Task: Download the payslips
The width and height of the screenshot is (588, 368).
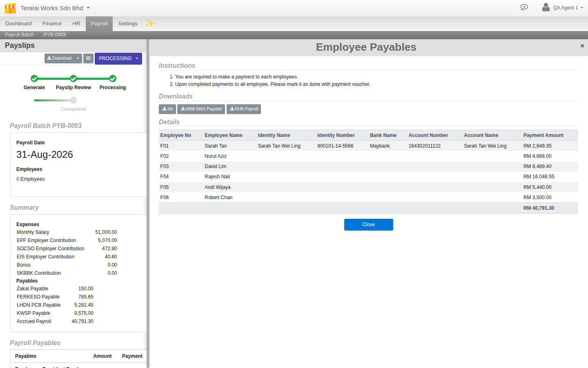Action: point(60,58)
